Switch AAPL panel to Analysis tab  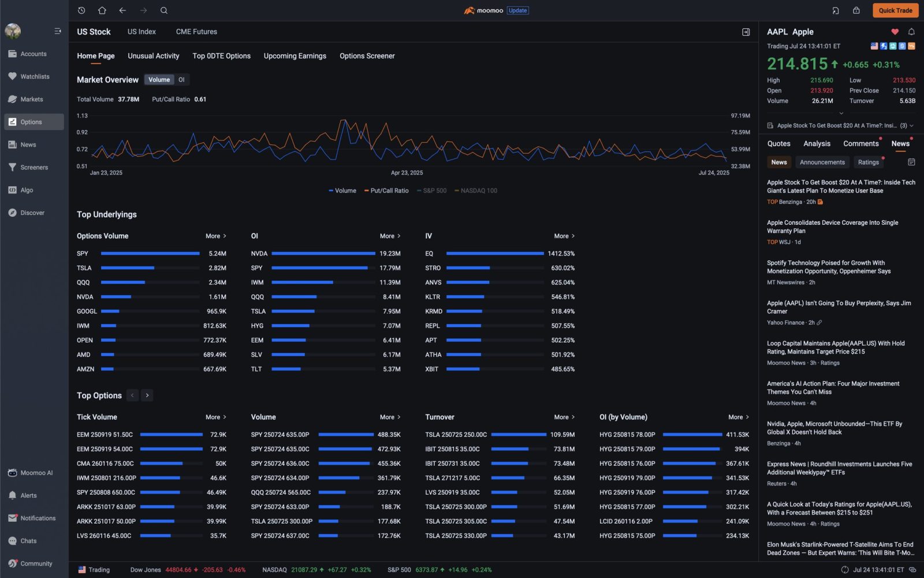tap(817, 144)
